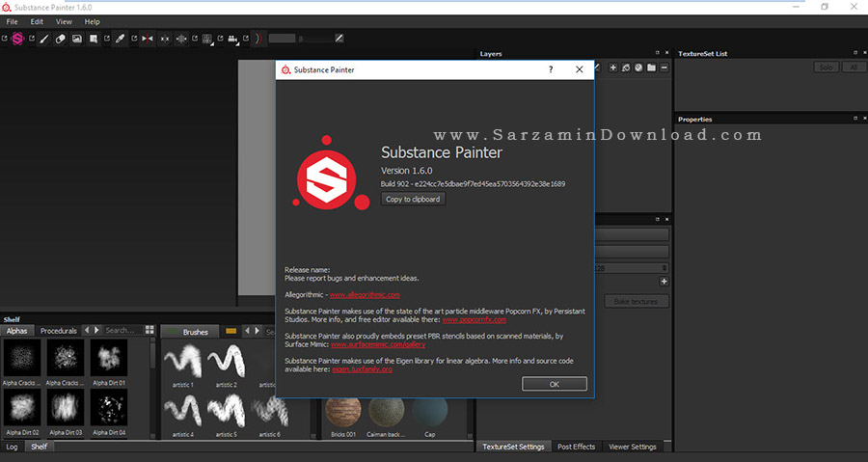Switch to the Alphas shelf tab

click(x=16, y=330)
